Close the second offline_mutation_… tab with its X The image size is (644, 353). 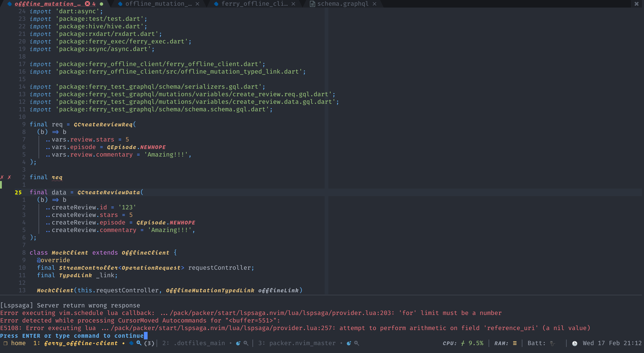coord(197,4)
